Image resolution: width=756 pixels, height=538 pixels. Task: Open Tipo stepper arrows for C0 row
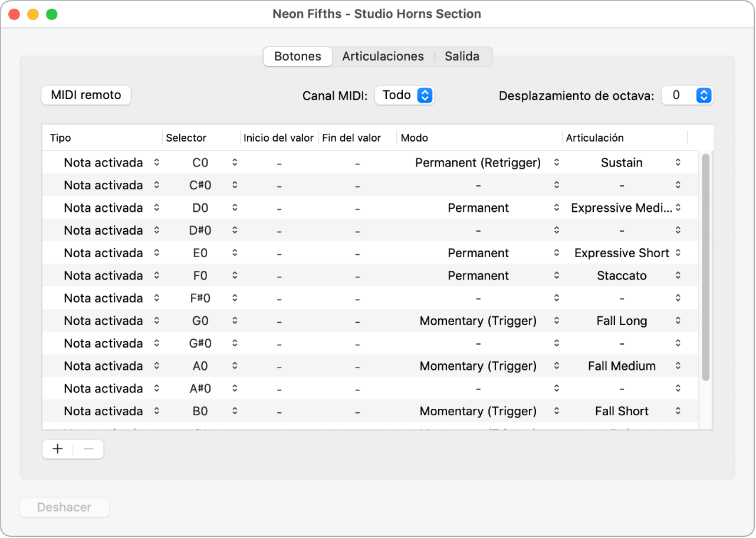(x=156, y=162)
